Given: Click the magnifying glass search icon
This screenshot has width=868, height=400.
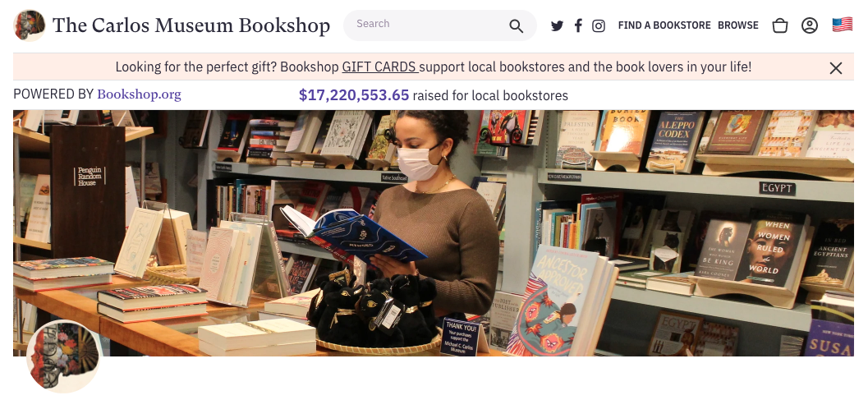Looking at the screenshot, I should coord(516,25).
